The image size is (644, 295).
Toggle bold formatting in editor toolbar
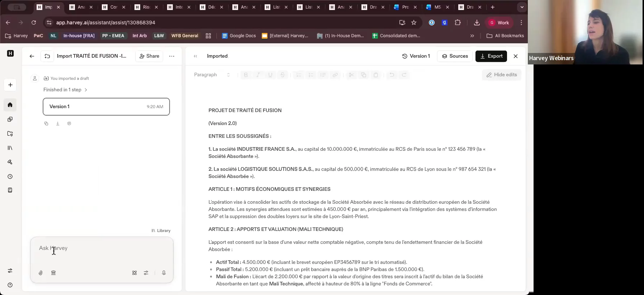246,75
